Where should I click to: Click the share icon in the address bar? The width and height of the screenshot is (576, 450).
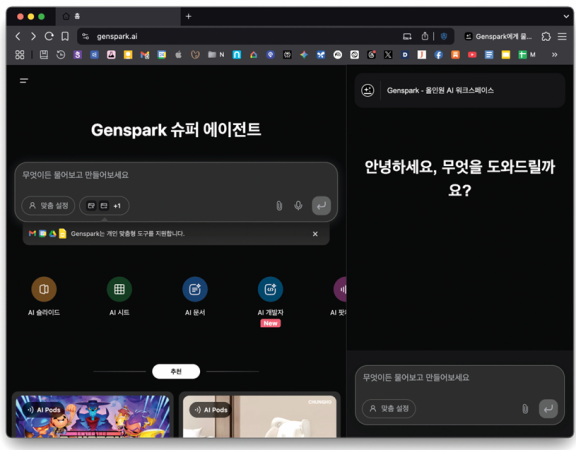click(x=425, y=36)
